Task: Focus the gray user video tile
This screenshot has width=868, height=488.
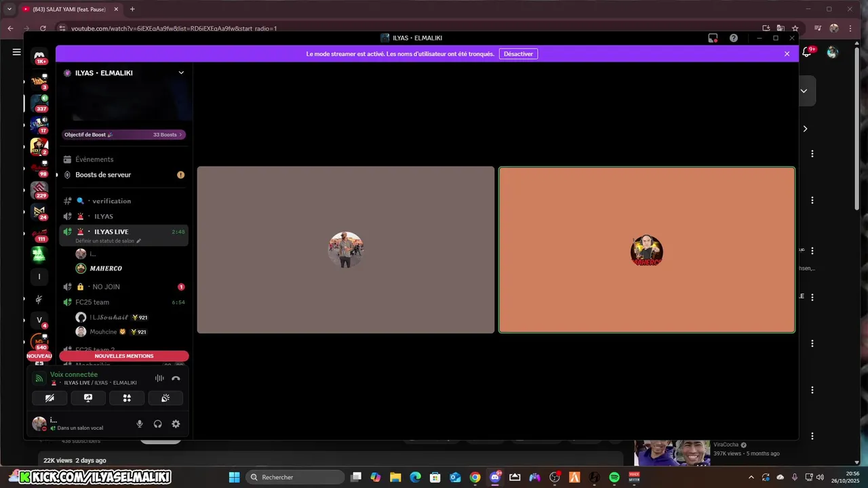Action: (x=346, y=250)
